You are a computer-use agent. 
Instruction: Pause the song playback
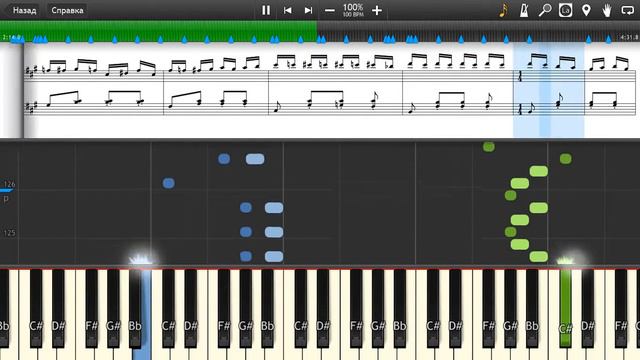coord(266,10)
